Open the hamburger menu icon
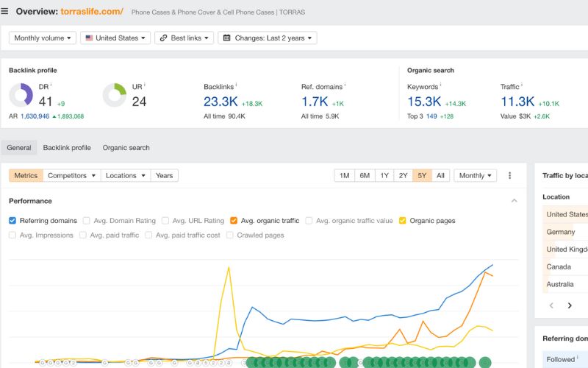 pyautogui.click(x=4, y=11)
